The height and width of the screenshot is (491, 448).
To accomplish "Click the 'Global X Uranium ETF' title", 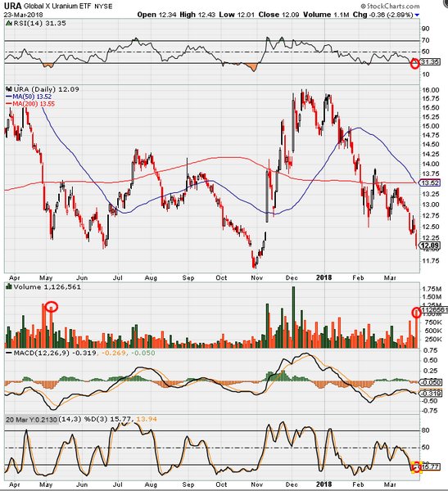I will click(58, 7).
